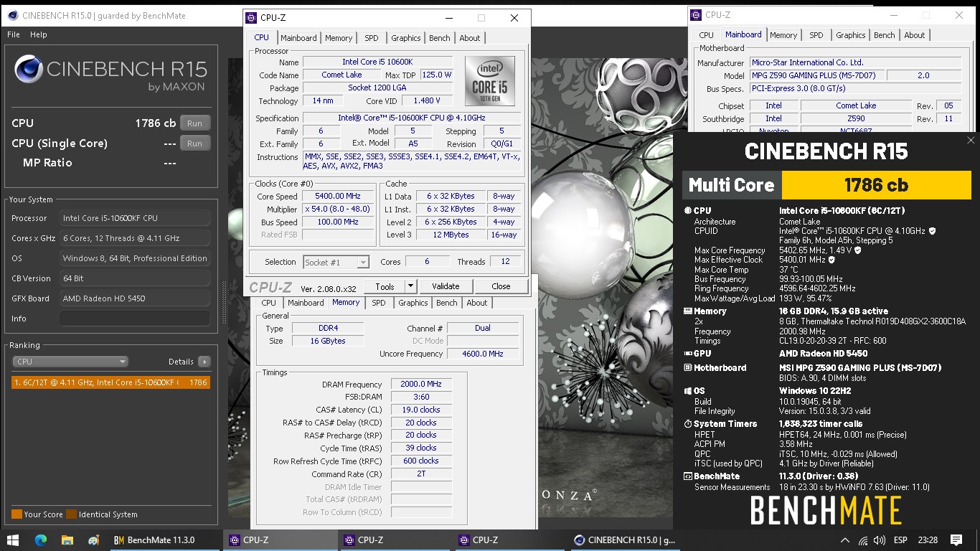The height and width of the screenshot is (551, 980).
Task: Click the 1786 cb Multi Core score banner
Action: [x=876, y=185]
